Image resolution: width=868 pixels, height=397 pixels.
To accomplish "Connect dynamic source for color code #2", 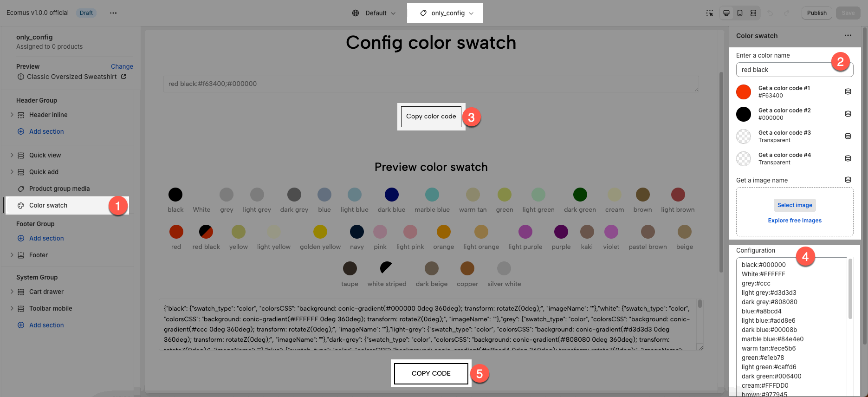I will (848, 114).
